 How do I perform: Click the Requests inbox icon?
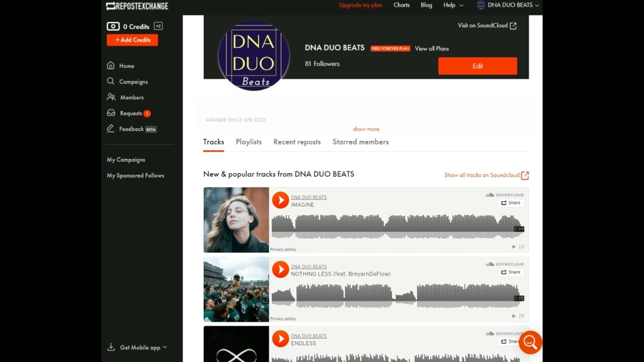pos(111,113)
